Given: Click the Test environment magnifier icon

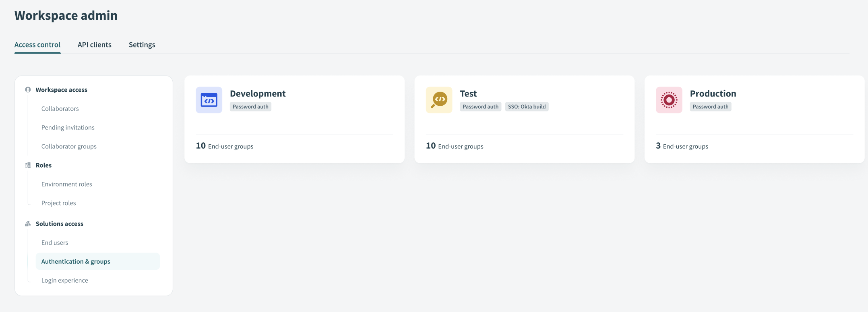Looking at the screenshot, I should [x=439, y=100].
